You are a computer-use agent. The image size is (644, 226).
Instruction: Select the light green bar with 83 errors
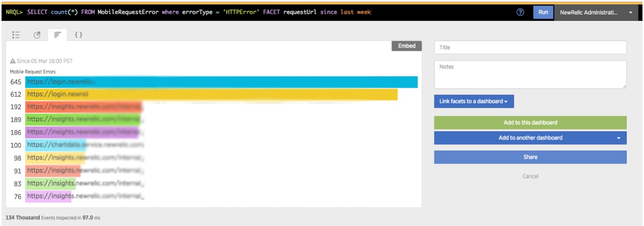pyautogui.click(x=50, y=183)
